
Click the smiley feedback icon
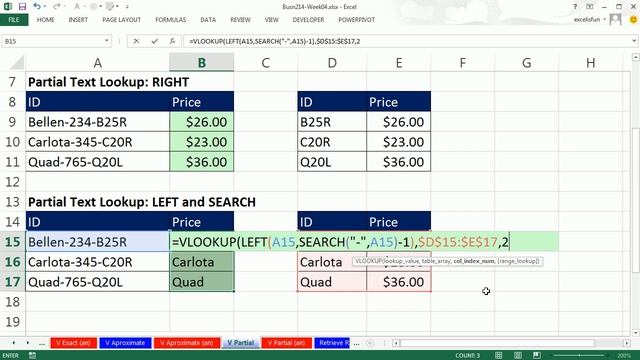pyautogui.click(x=633, y=19)
